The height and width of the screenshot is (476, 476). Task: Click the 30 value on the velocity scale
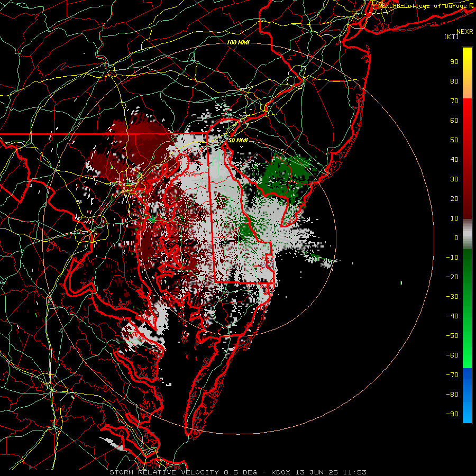tap(454, 179)
